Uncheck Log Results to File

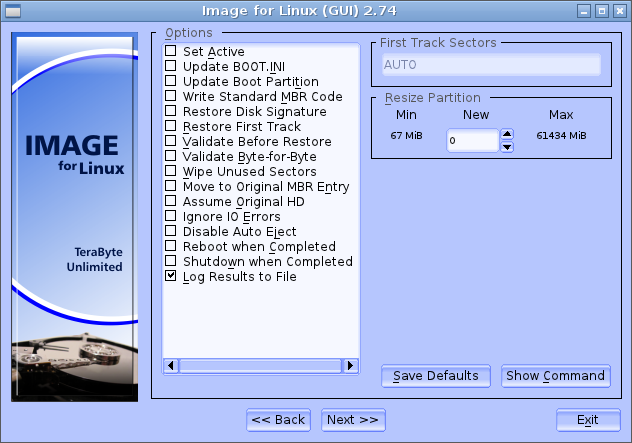coord(170,276)
